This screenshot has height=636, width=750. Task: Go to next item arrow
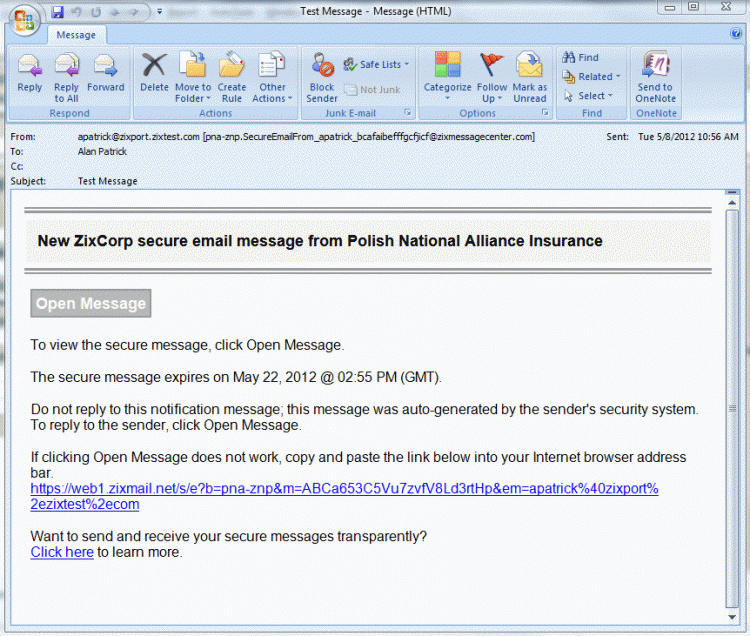pos(134,12)
